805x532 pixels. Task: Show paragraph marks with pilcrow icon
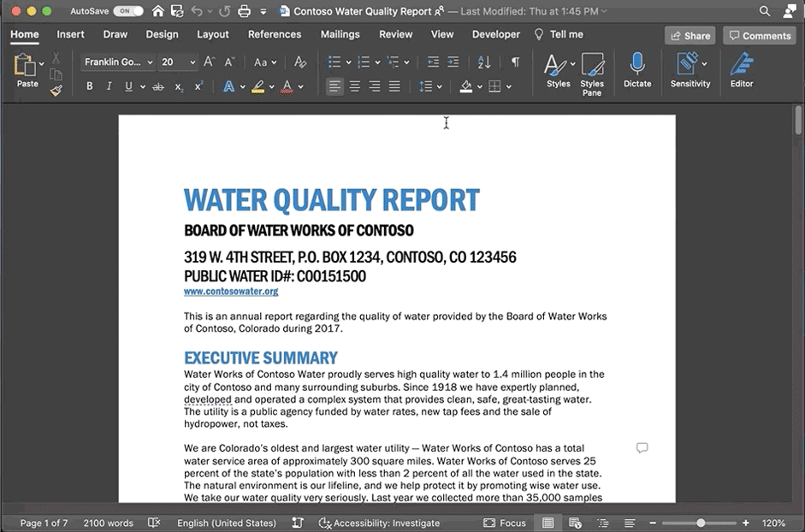pyautogui.click(x=515, y=62)
